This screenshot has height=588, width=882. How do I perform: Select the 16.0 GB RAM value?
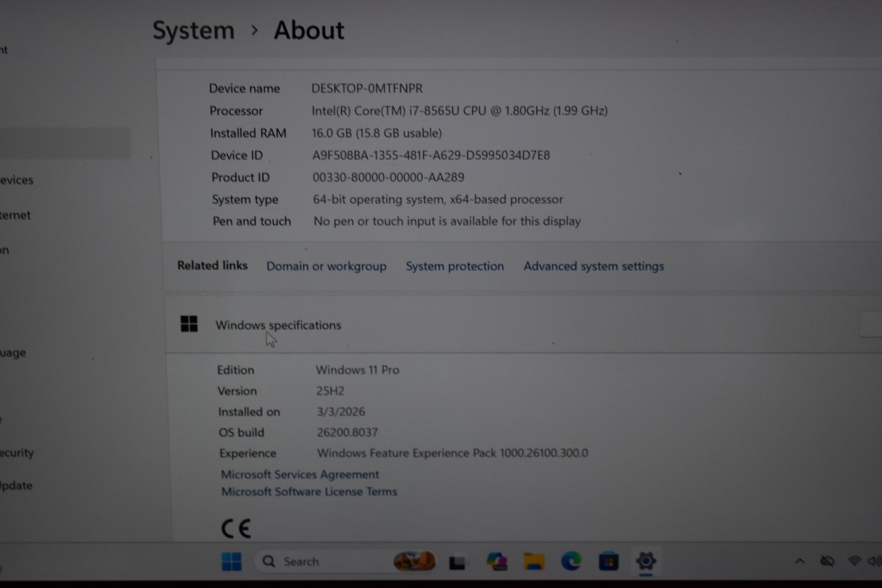[377, 133]
